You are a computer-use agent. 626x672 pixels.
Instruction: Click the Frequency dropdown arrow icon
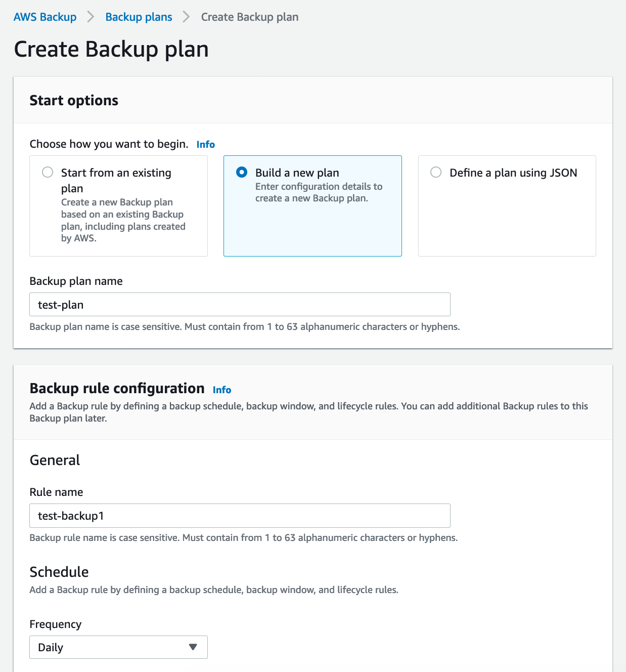[x=193, y=647]
